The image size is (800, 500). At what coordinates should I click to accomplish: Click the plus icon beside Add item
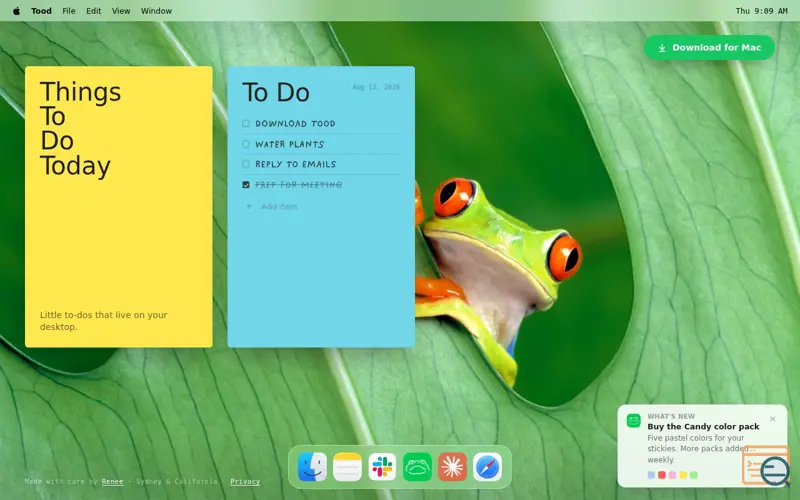[249, 207]
